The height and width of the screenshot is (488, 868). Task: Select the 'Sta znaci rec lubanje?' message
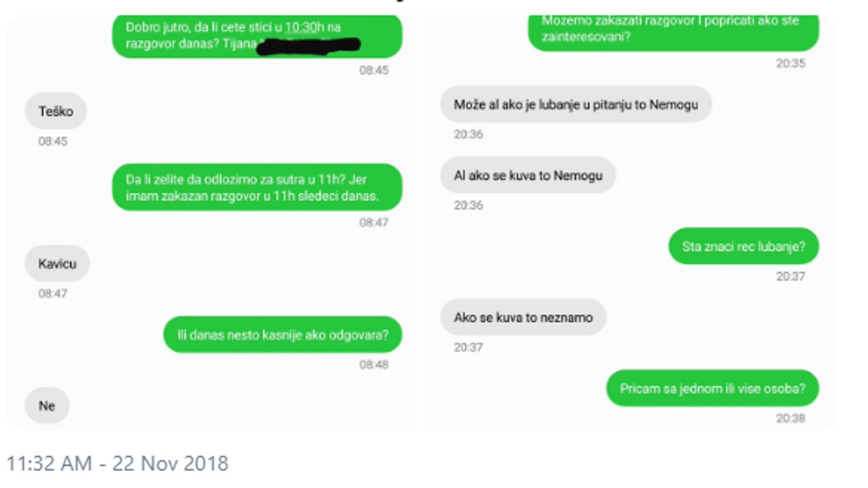coord(744,246)
